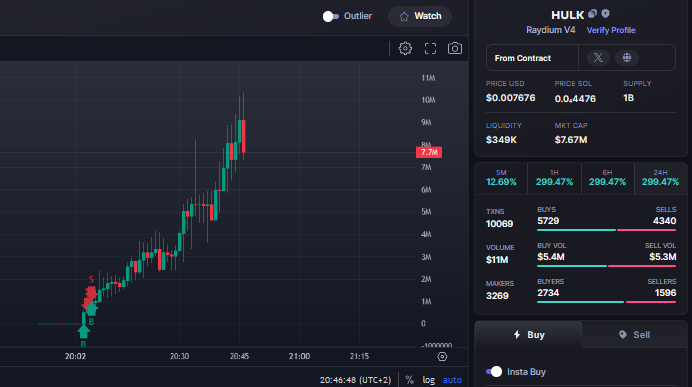
Task: Select the 5M timeframe stats
Action: pyautogui.click(x=501, y=178)
